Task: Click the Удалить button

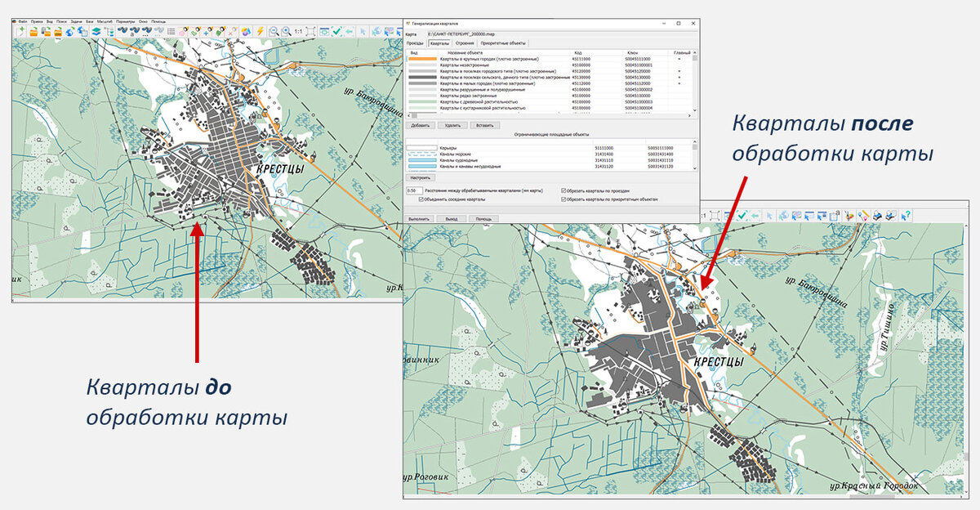Action: click(452, 125)
